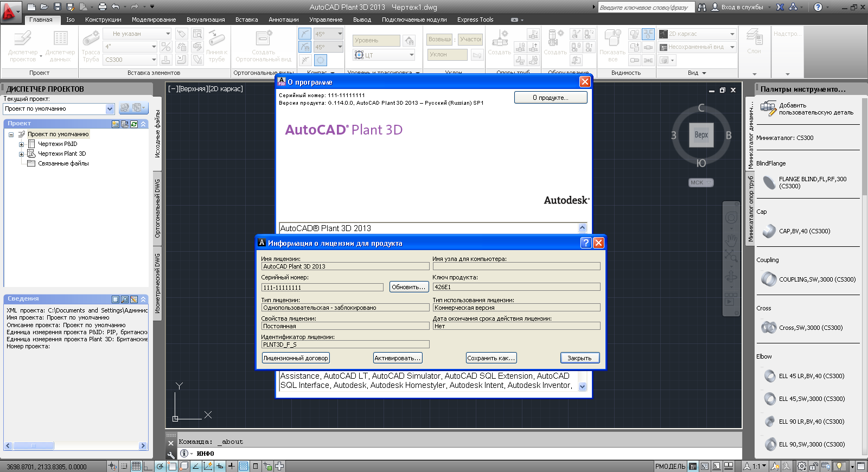The height and width of the screenshot is (472, 868).
Task: Open Help with the question mark icon in title bar
Action: (818, 7)
